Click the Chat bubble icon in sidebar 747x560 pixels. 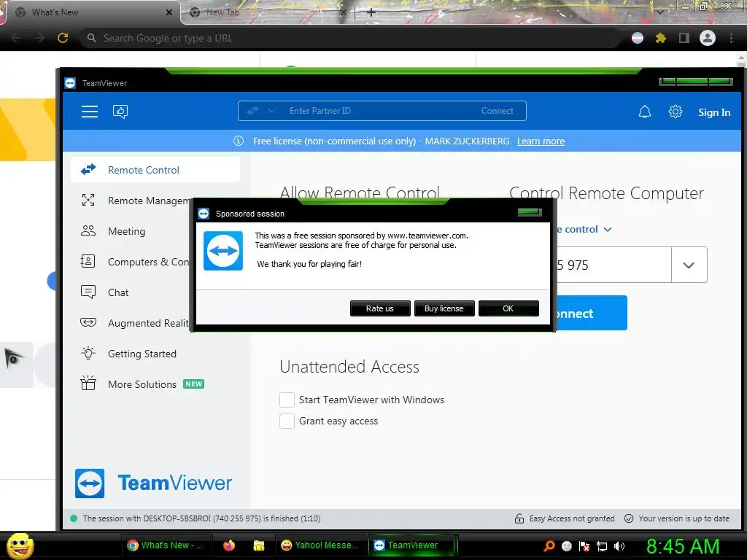pyautogui.click(x=88, y=292)
